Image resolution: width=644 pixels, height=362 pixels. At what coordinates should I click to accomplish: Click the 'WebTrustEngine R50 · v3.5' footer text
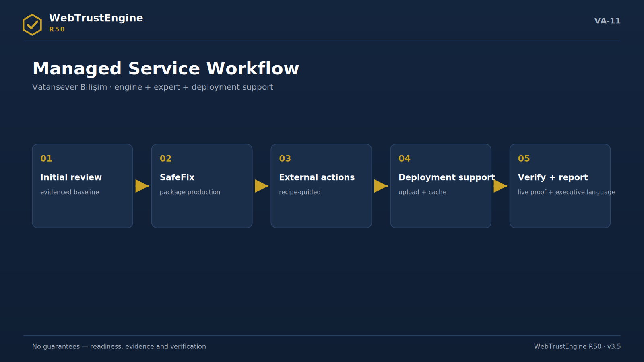(577, 346)
